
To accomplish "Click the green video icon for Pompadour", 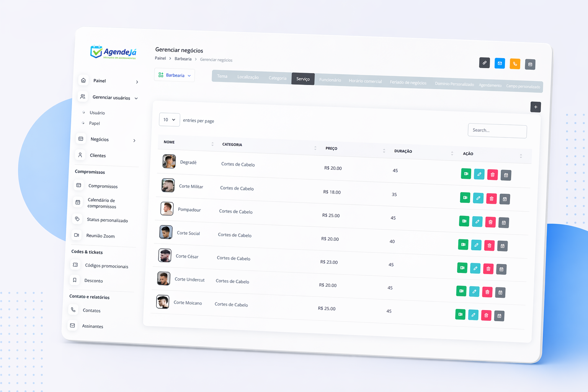I will [464, 221].
